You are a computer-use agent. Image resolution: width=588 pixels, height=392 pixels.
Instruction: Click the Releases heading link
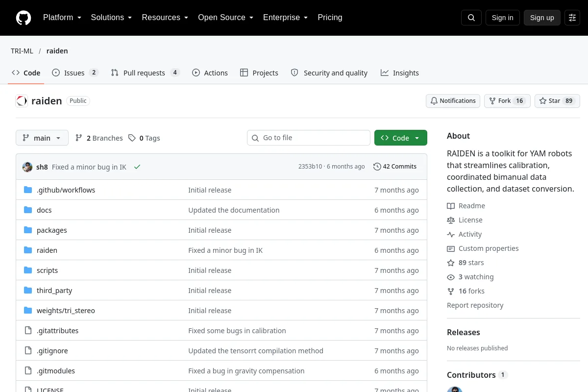(464, 332)
